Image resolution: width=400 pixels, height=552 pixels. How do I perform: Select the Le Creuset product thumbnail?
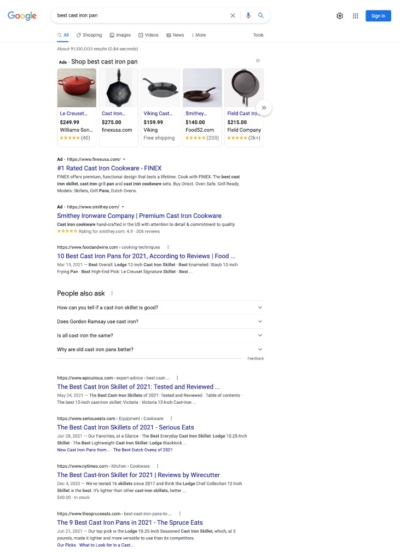[77, 88]
